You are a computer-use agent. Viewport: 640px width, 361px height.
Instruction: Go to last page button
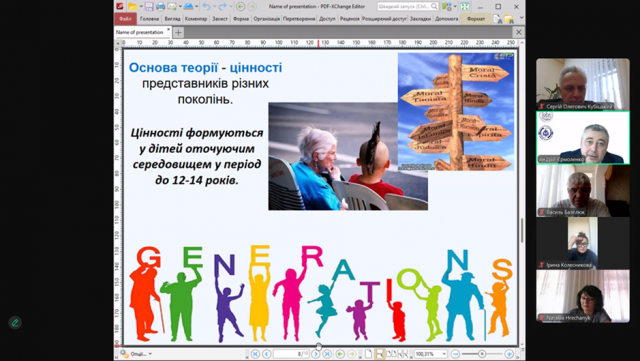point(327,354)
